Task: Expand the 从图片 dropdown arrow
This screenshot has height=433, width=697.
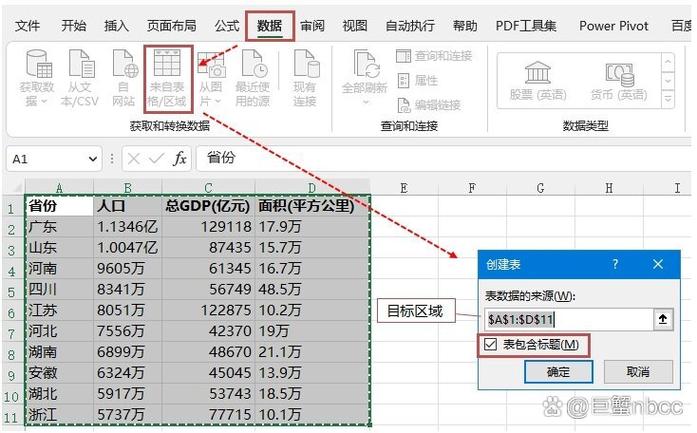Action: point(218,102)
